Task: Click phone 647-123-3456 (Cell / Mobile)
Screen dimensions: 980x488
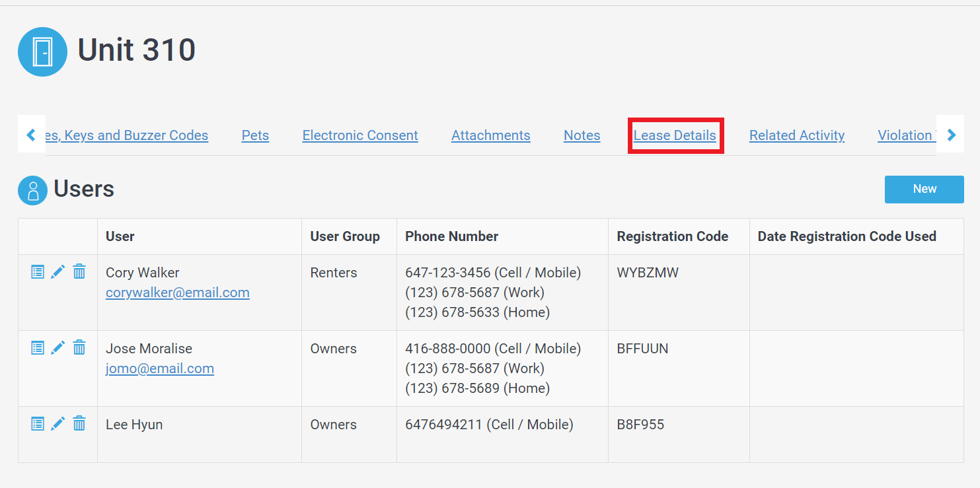Action: 493,273
